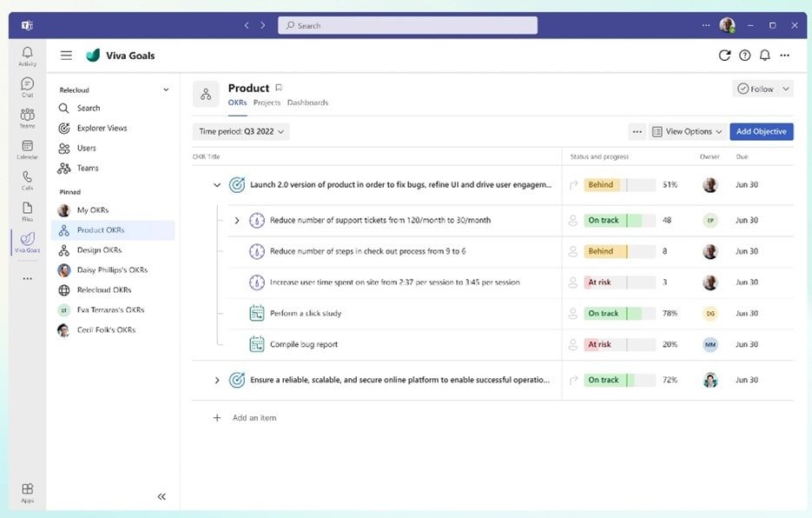Viewport: 812px width, 518px height.
Task: Click the Perform a click study project icon
Action: tap(257, 313)
